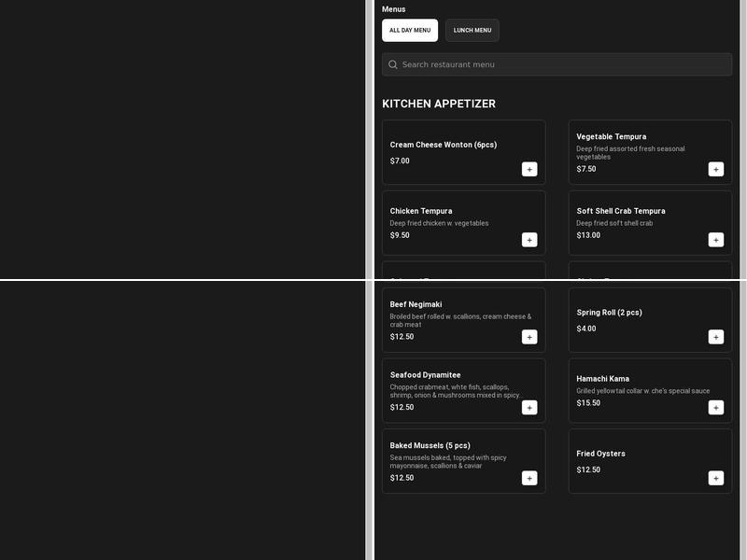
Task: Add Seafood Dynamitee to cart
Action: coord(529,407)
